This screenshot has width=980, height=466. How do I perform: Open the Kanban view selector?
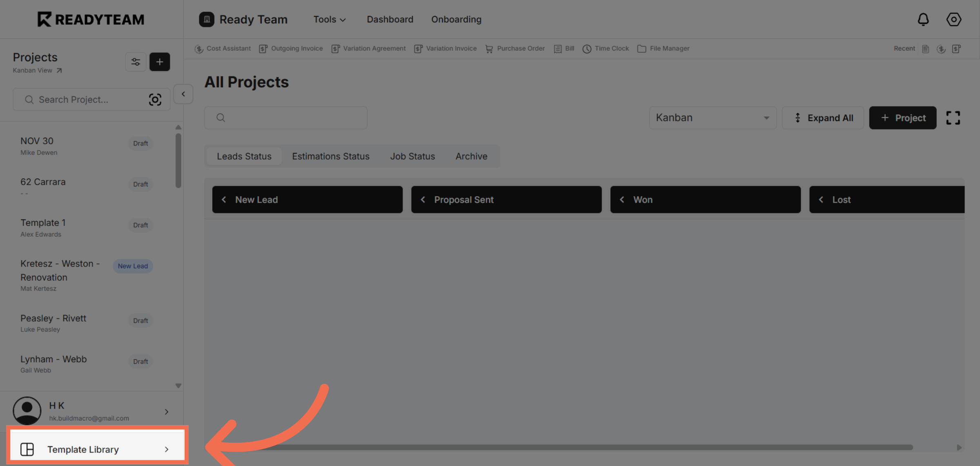(713, 118)
